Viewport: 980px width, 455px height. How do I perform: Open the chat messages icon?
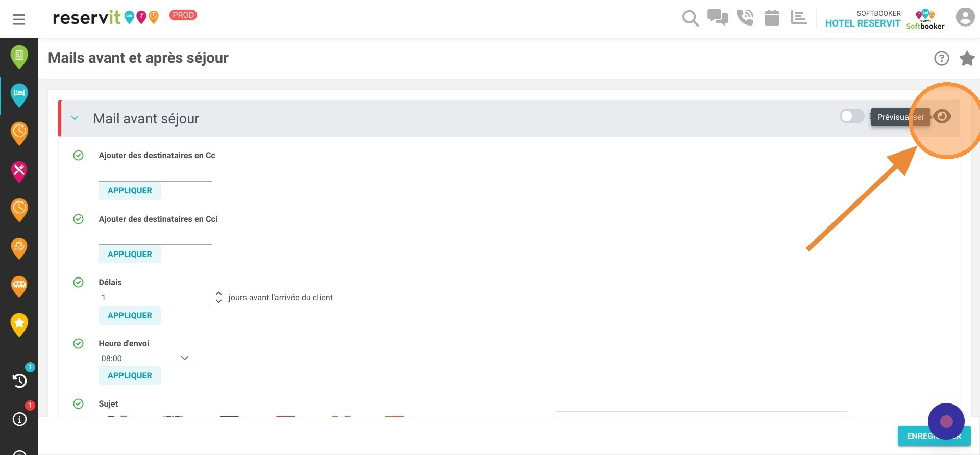pyautogui.click(x=718, y=17)
